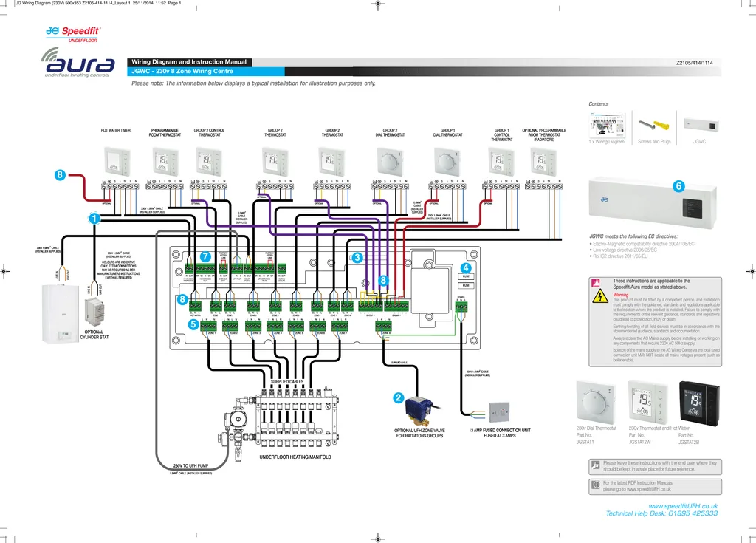Click callout number 8 next to the red cable
The image size is (756, 543).
(60, 175)
